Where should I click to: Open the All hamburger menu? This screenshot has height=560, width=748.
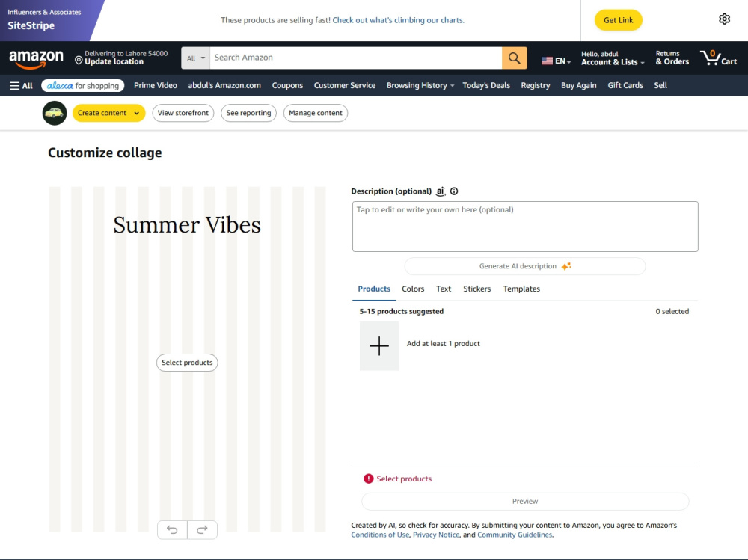(x=22, y=85)
